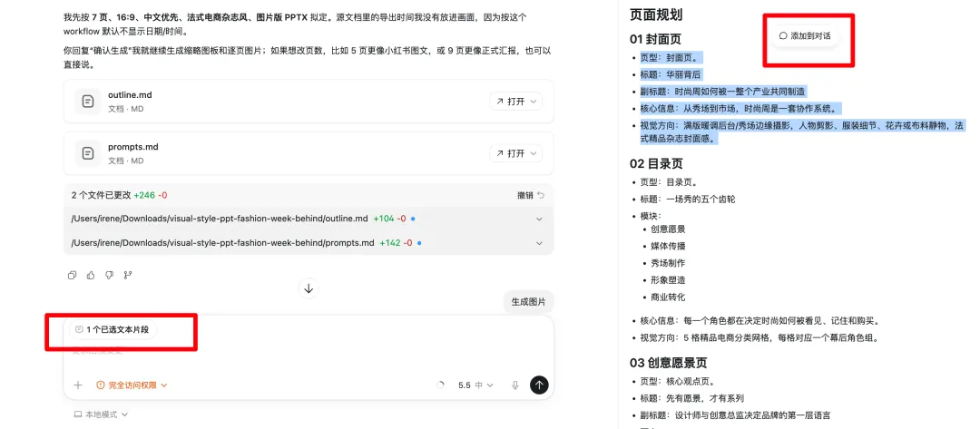Screen dimensions: 980x429
Task: Click 打开 button for outline.md
Action: pos(515,102)
